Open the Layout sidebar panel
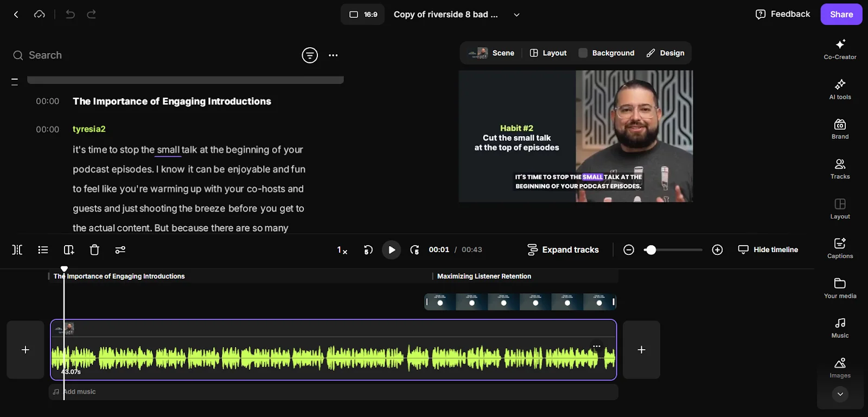868x417 pixels. pyautogui.click(x=840, y=209)
